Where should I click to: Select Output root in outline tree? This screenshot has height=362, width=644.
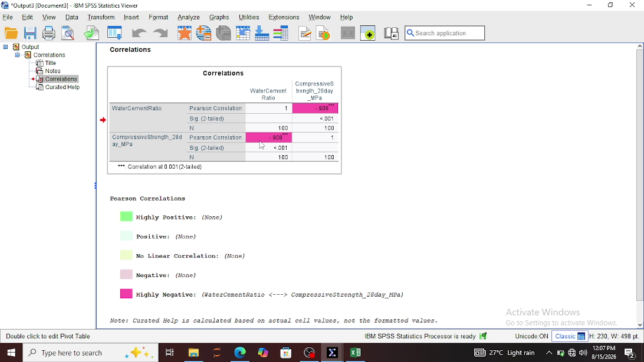point(30,47)
